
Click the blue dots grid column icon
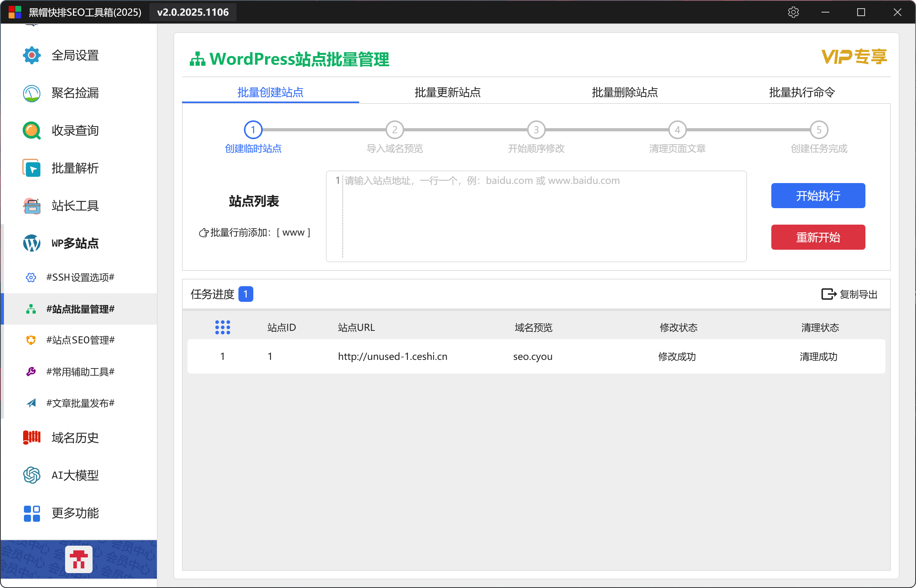pos(223,327)
